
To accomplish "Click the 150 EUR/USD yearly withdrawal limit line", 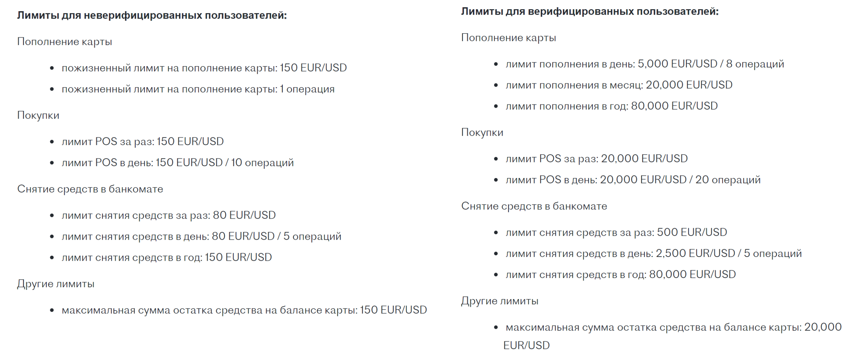I will (167, 257).
